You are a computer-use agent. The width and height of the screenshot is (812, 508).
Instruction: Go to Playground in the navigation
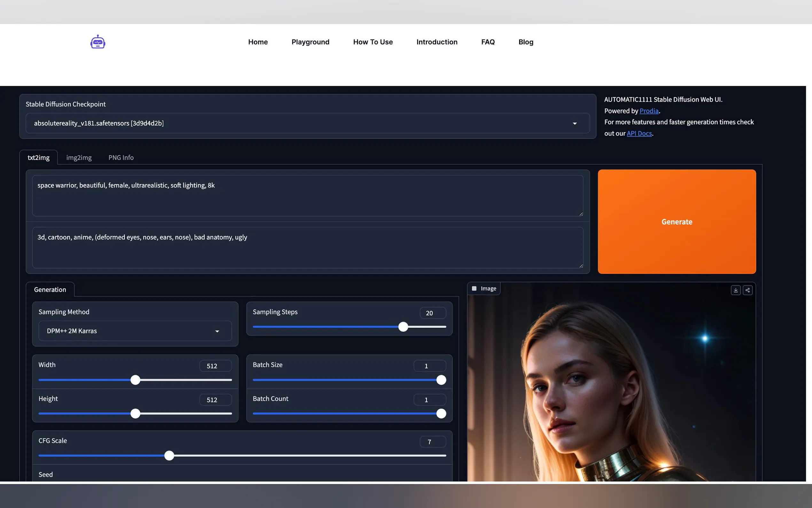click(310, 42)
